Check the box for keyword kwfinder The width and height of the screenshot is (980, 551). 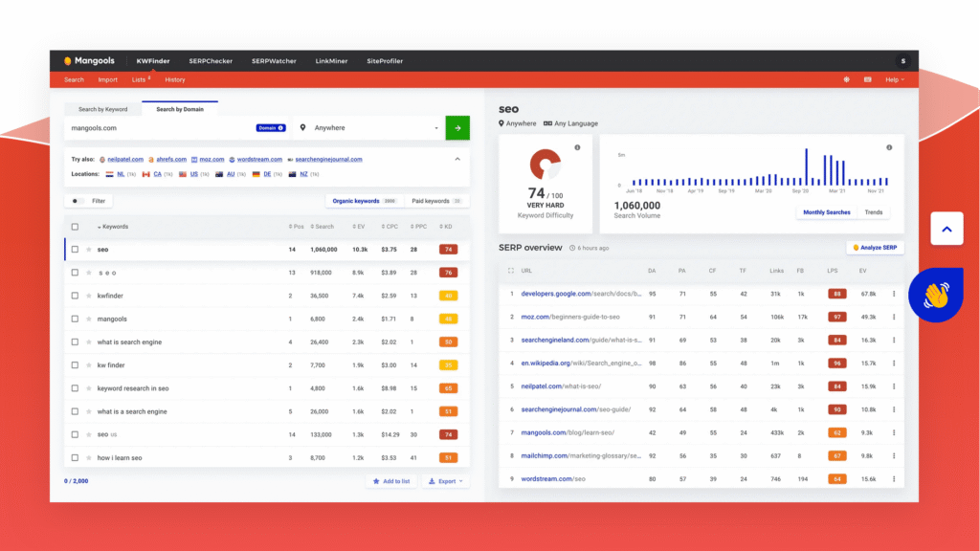pos(75,296)
